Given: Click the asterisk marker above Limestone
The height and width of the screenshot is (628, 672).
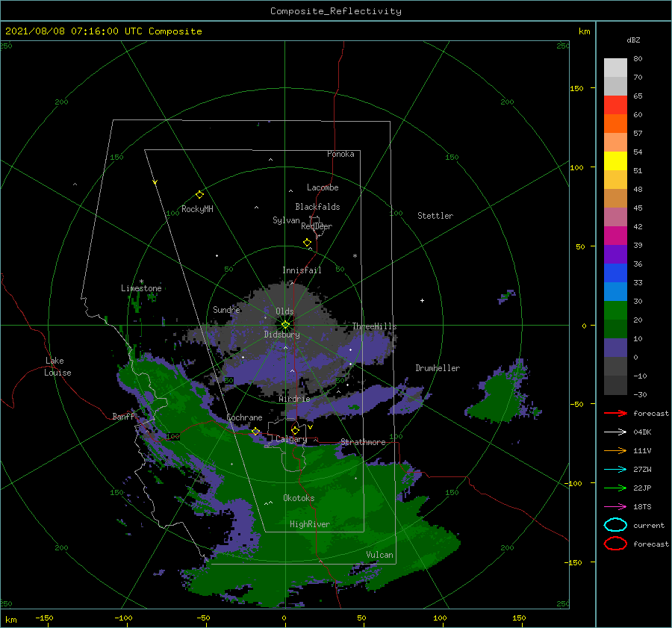Looking at the screenshot, I should pos(141,282).
